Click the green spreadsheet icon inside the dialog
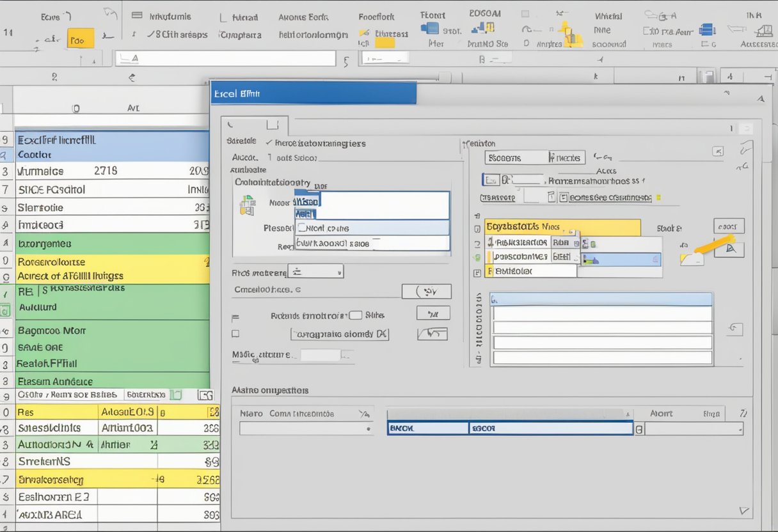 [247, 205]
